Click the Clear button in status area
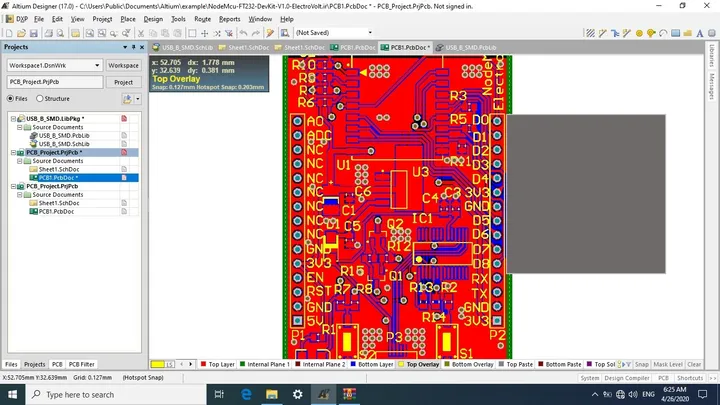Viewport: 720px width, 405px height. click(694, 364)
